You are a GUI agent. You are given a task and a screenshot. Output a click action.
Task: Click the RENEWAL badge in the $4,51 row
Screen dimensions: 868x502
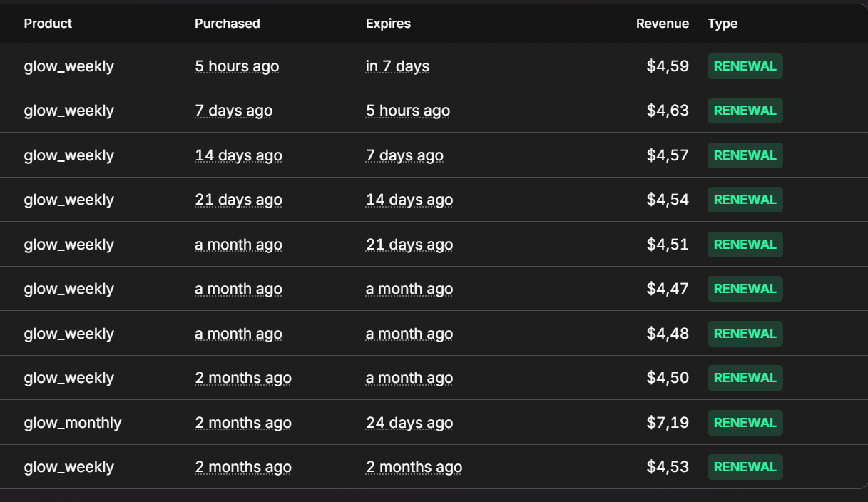click(x=745, y=245)
